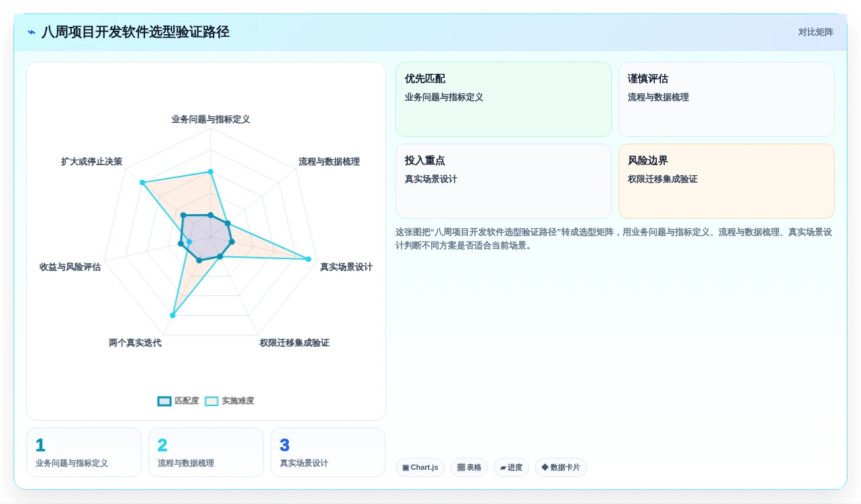Open the 优先匹配 card
This screenshot has width=861, height=504.
504,99
